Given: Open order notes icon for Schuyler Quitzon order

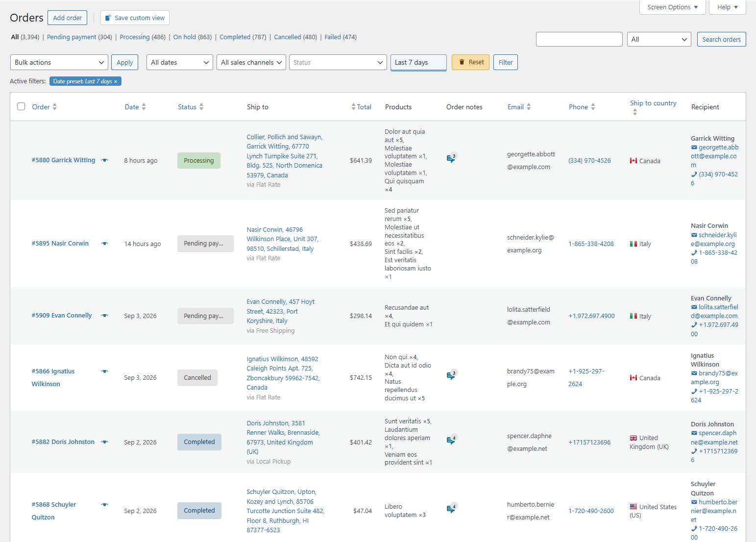Looking at the screenshot, I should coord(451,509).
